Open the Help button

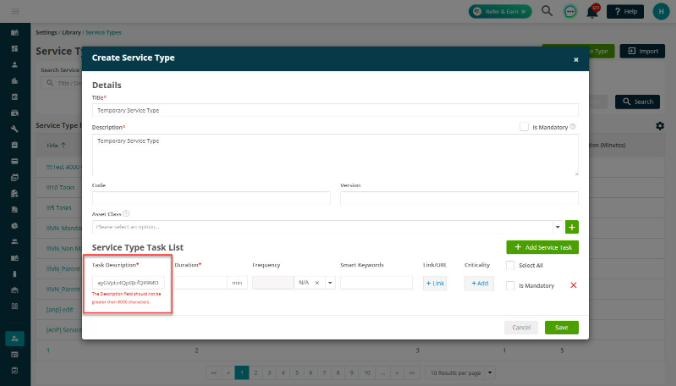625,12
